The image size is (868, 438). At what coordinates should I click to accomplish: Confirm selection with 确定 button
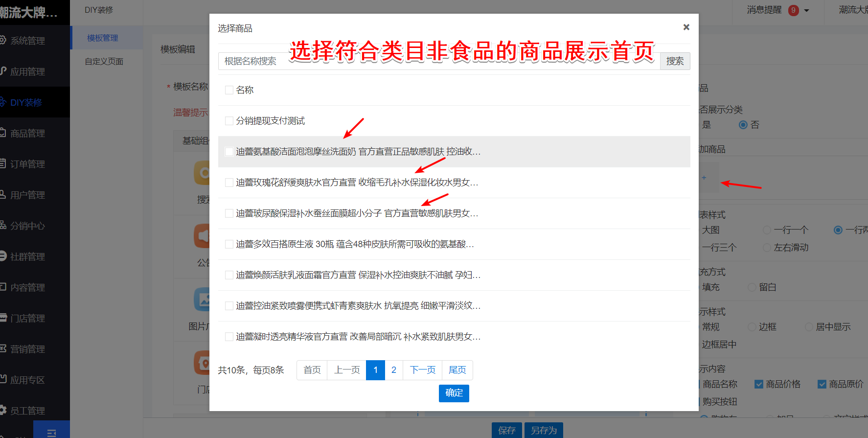point(454,393)
